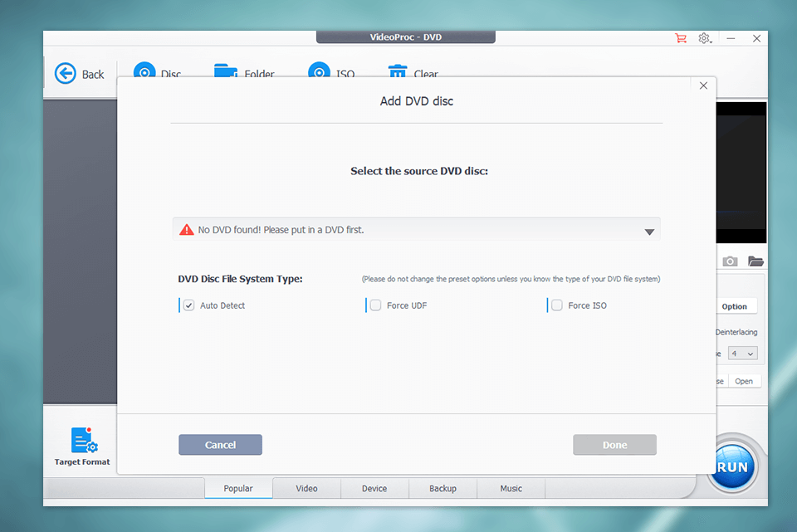Select the Music tab
The width and height of the screenshot is (797, 532).
click(511, 488)
